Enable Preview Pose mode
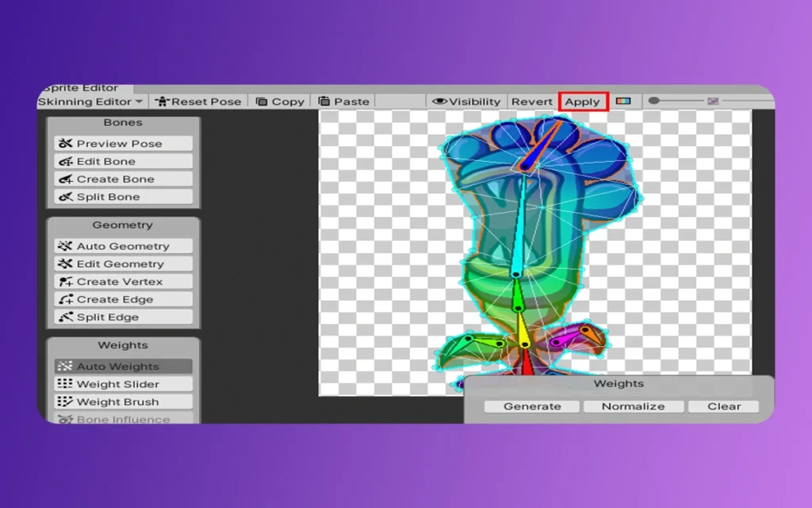The width and height of the screenshot is (812, 508). (121, 143)
